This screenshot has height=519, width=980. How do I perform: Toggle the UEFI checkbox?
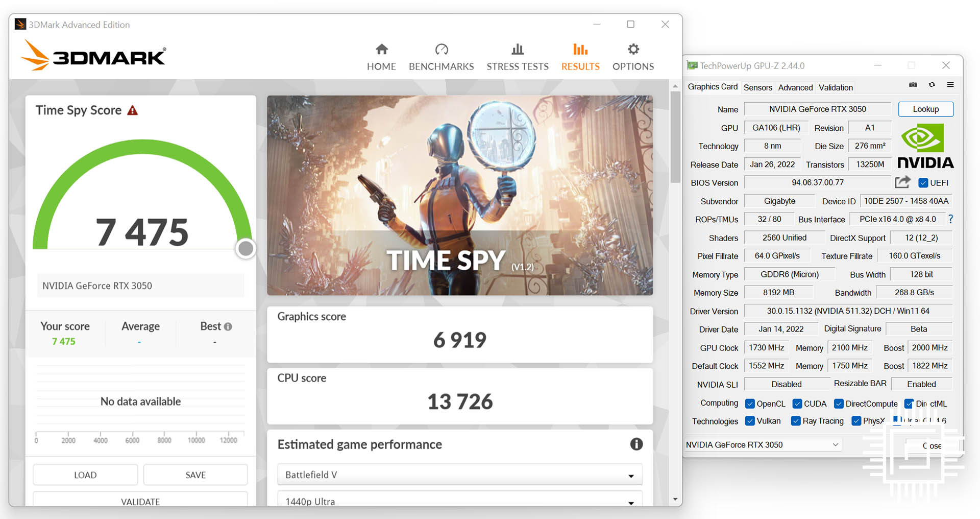pyautogui.click(x=923, y=183)
